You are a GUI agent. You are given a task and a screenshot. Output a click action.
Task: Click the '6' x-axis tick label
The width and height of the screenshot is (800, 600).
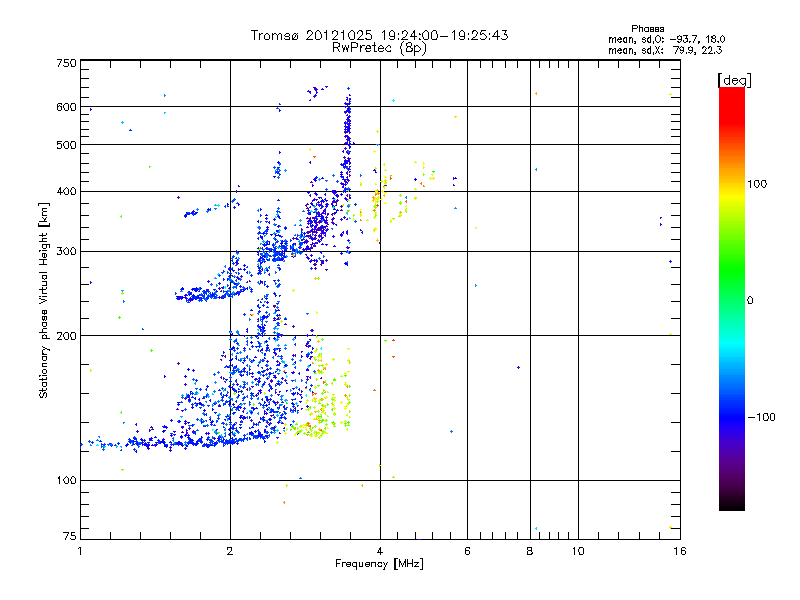pyautogui.click(x=467, y=551)
